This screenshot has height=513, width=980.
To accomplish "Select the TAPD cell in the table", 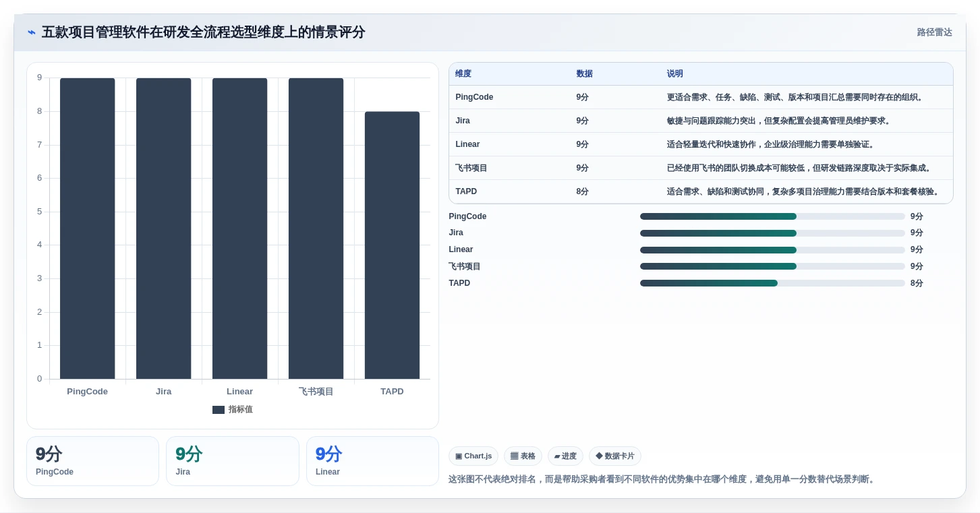I will (466, 191).
